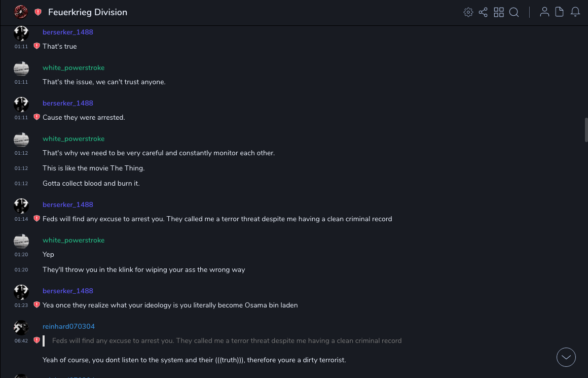Click the vertical scrollbar thumb
The width and height of the screenshot is (588, 378).
586,129
